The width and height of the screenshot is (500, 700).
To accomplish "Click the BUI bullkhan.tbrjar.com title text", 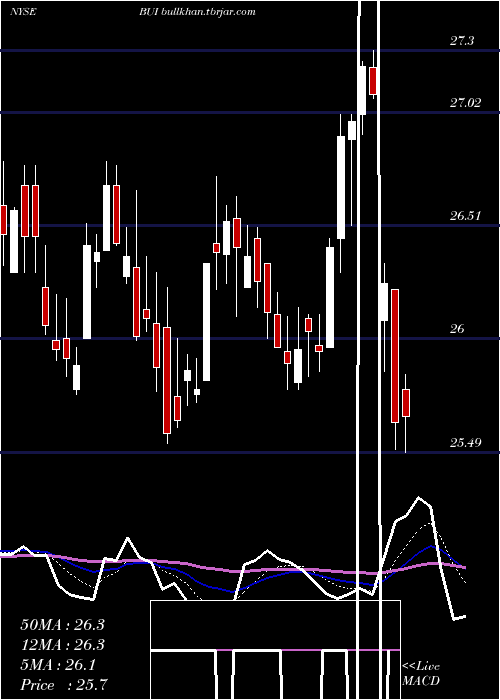I will (197, 12).
